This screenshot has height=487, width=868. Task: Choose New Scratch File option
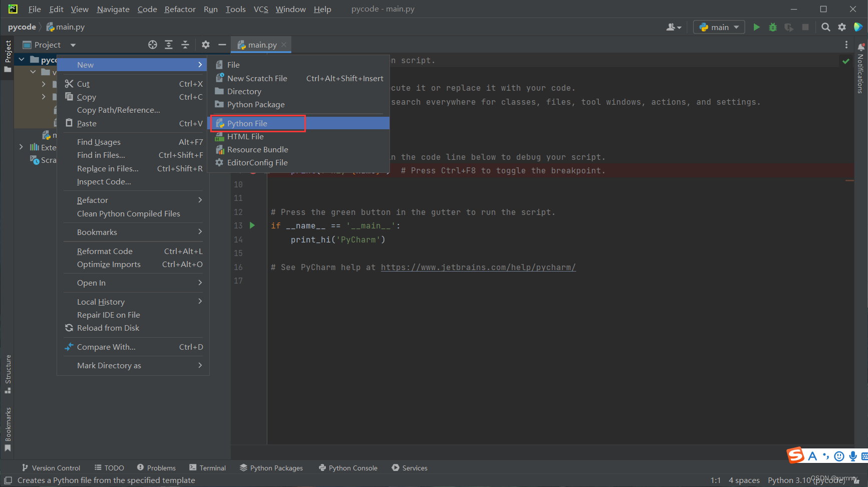[x=299, y=78]
